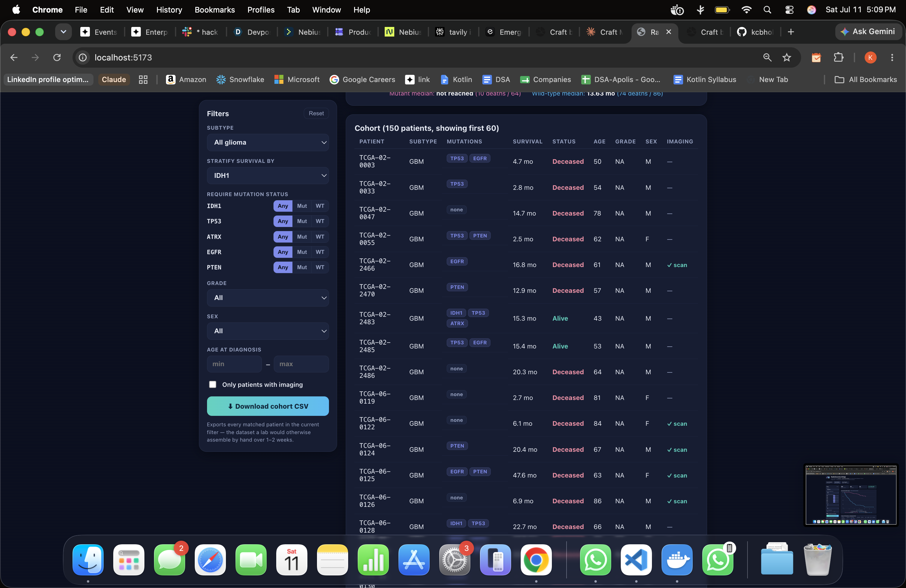Open Messages app in the dock
Screen dimensions: 906x588
point(169,560)
